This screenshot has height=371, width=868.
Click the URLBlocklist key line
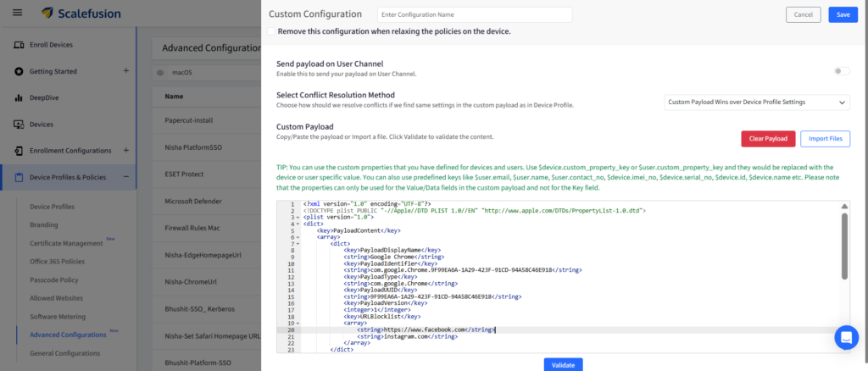pyautogui.click(x=382, y=316)
